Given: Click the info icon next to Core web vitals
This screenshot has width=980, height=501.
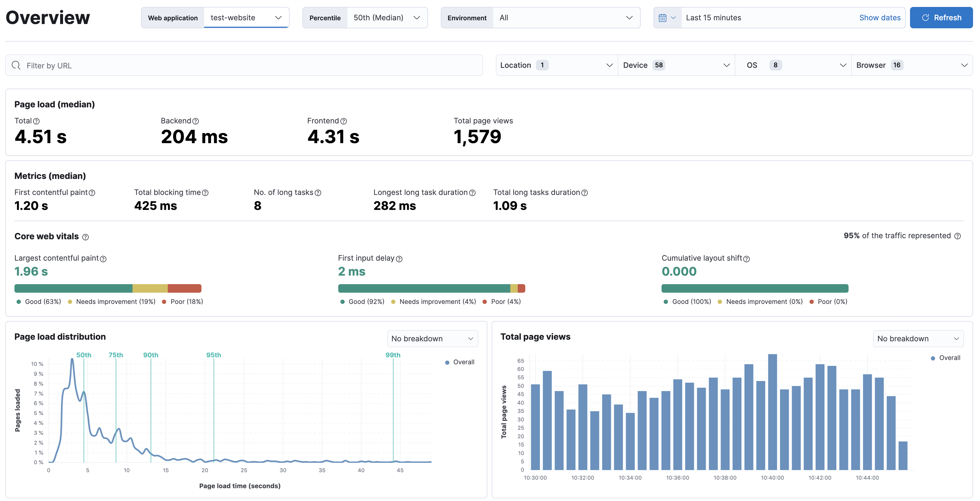Looking at the screenshot, I should [x=86, y=236].
